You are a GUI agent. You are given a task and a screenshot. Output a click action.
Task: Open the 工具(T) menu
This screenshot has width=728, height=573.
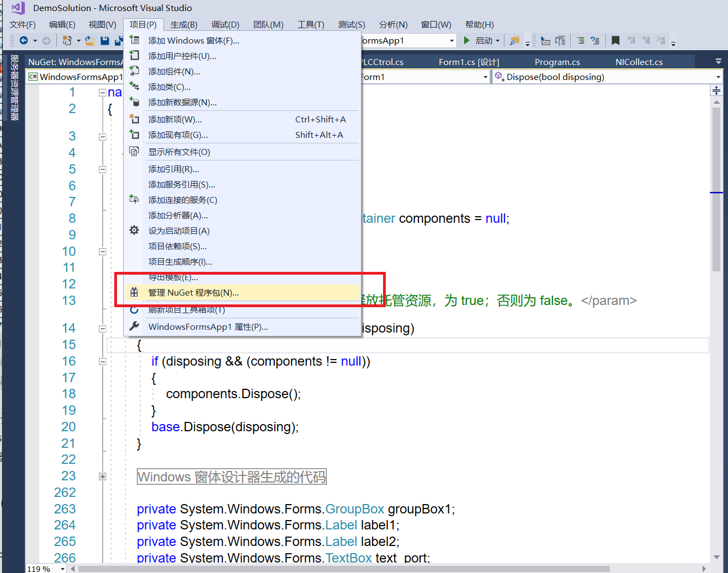click(311, 24)
